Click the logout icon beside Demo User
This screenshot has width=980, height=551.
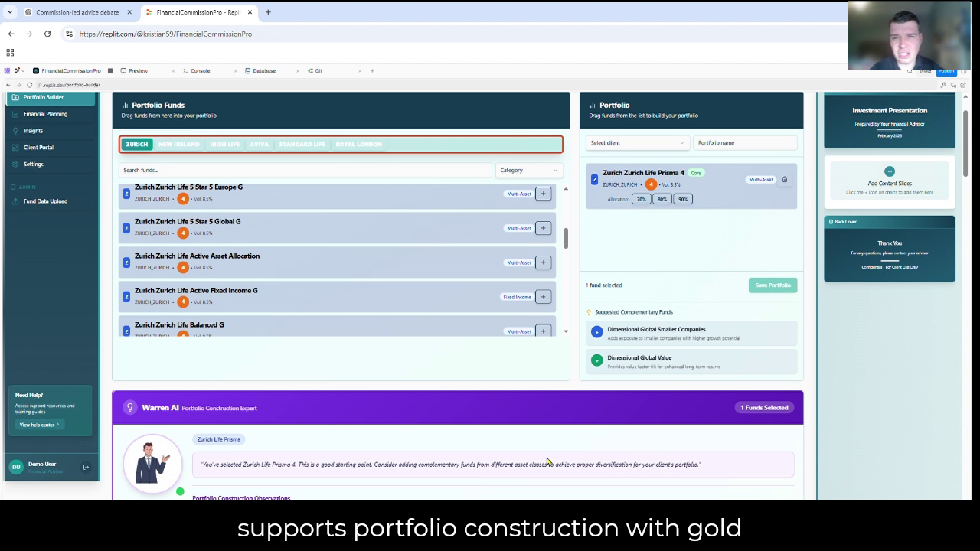click(x=86, y=467)
